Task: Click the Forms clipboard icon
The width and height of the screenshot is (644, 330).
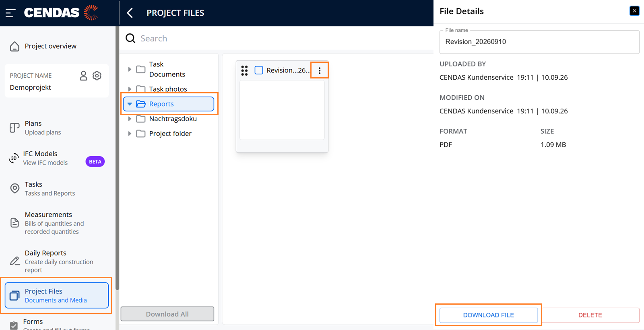Action: coord(14,325)
